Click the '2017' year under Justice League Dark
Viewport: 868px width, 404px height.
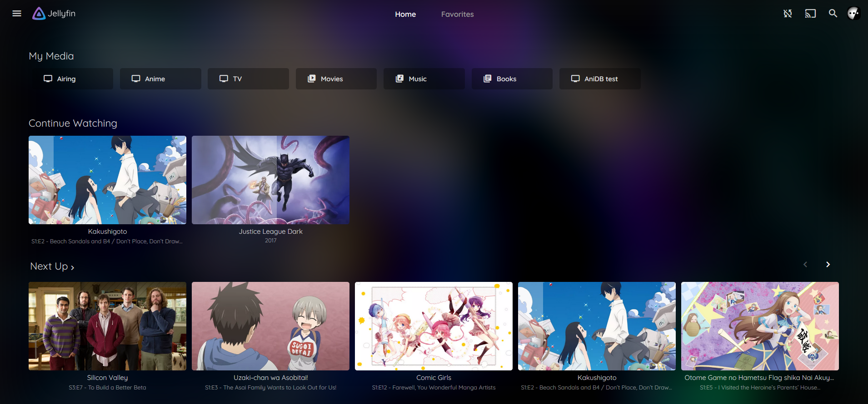pyautogui.click(x=270, y=241)
